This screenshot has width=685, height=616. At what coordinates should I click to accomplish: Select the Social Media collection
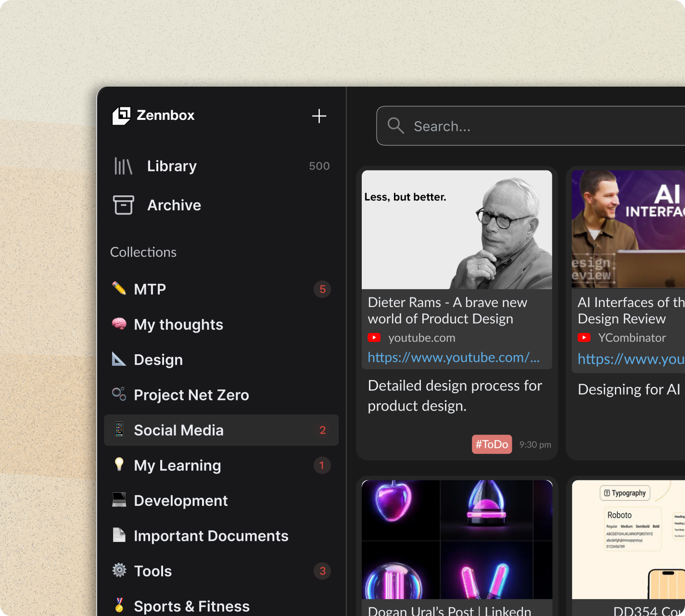point(221,430)
